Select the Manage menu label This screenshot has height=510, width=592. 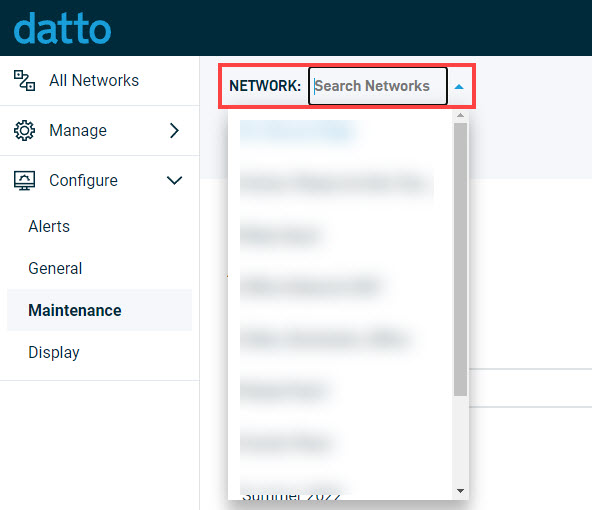tap(78, 131)
